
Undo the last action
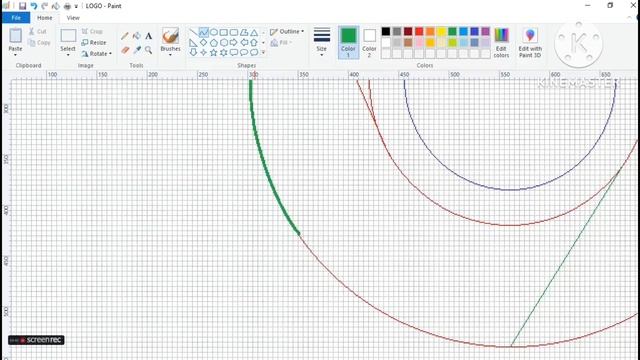(x=33, y=6)
